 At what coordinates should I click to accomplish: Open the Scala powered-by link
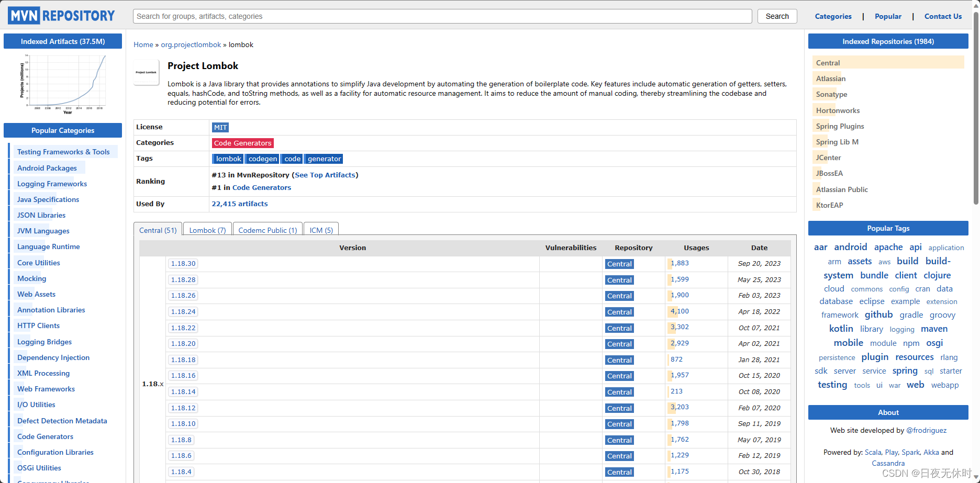[873, 452]
